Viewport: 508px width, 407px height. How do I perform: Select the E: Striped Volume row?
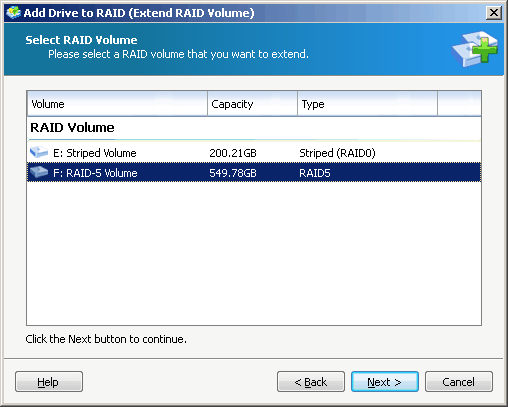click(x=254, y=153)
